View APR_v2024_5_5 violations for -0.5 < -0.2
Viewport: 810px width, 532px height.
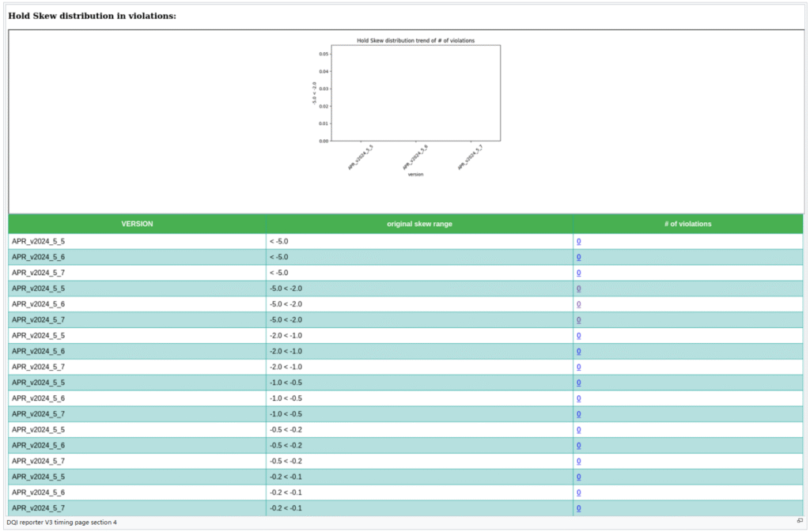(578, 430)
